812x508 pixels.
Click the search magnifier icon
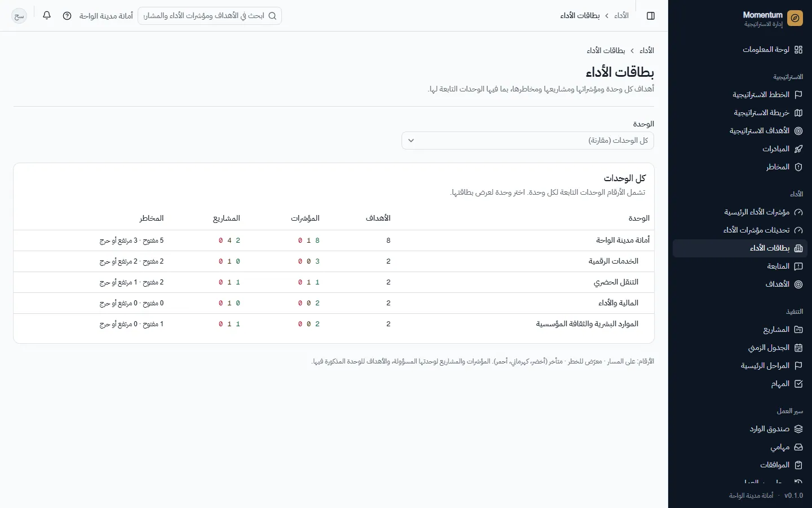tap(272, 16)
